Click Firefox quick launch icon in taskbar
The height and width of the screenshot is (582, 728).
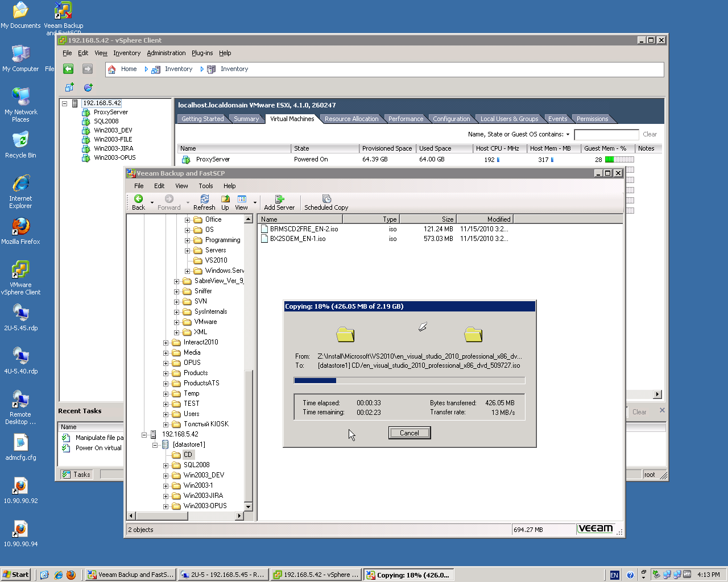click(x=71, y=575)
